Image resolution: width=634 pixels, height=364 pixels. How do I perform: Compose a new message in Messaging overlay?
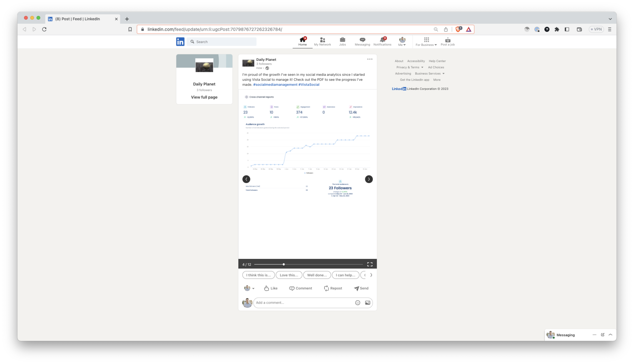(x=602, y=335)
